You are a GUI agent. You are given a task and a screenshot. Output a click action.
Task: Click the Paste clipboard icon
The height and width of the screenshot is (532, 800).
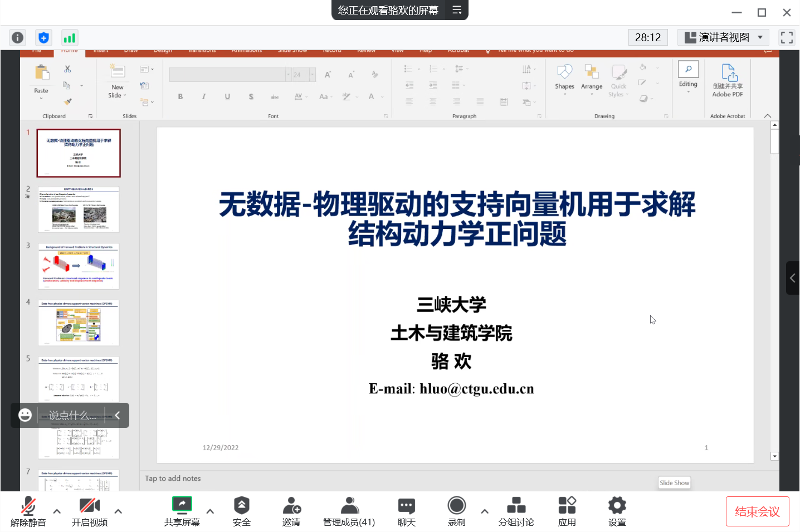pyautogui.click(x=42, y=73)
